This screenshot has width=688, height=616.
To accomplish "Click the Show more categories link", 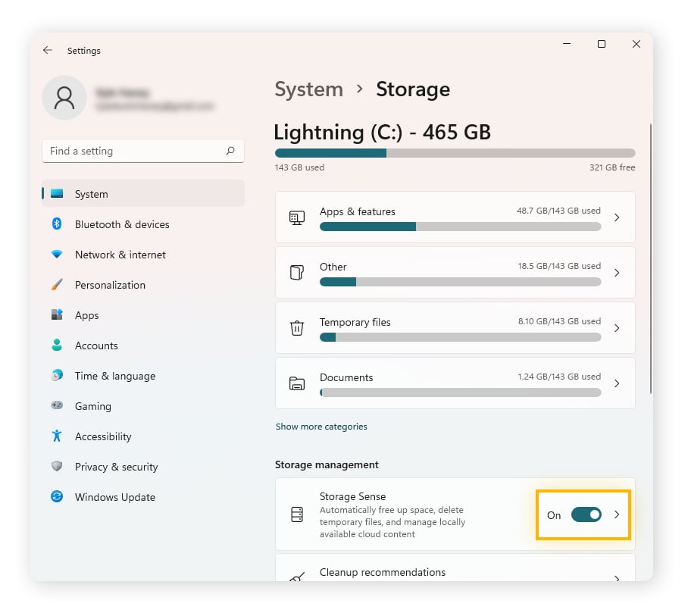I will tap(321, 427).
